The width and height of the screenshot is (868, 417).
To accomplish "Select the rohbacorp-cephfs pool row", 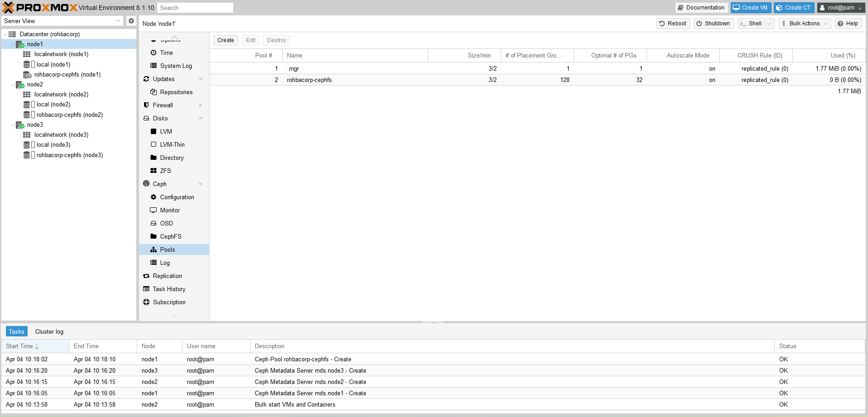I will tap(537, 80).
